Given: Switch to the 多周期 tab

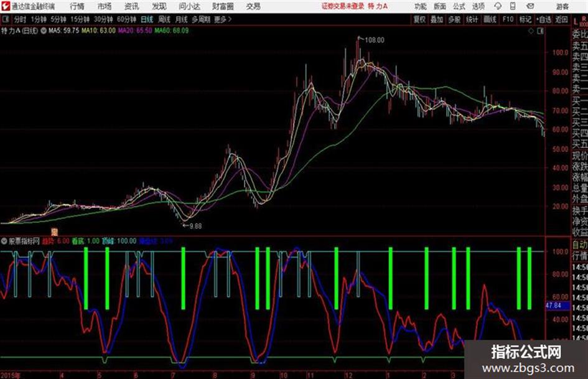Looking at the screenshot, I should click(x=201, y=19).
